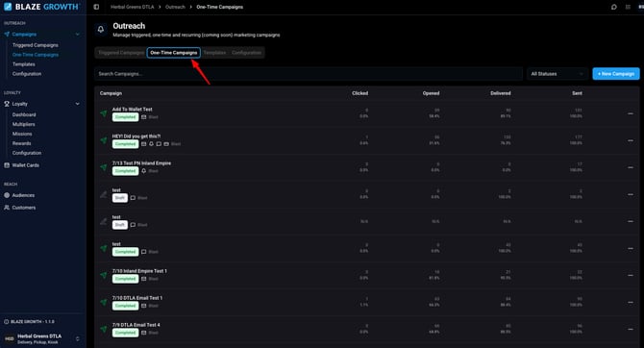Open row menu for Add To Wallet Test
This screenshot has height=348, width=644.
pos(631,113)
